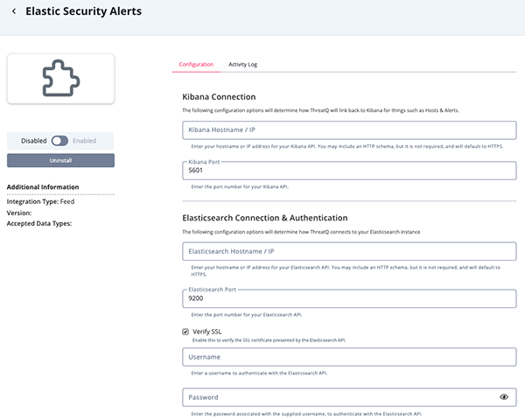
Task: Open the Activity Log tab
Action: tap(242, 65)
